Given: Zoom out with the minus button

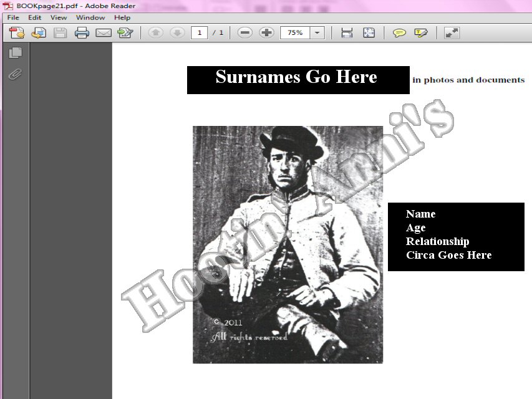Looking at the screenshot, I should 244,32.
